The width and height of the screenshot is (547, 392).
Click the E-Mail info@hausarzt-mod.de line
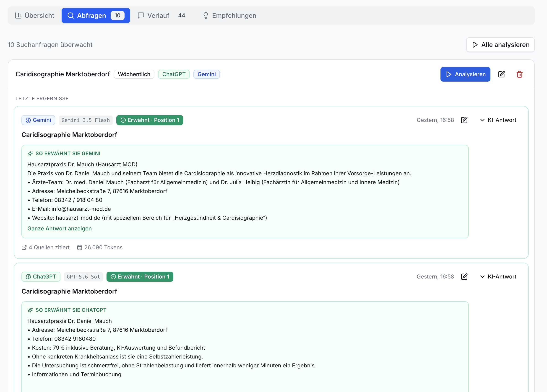click(69, 209)
